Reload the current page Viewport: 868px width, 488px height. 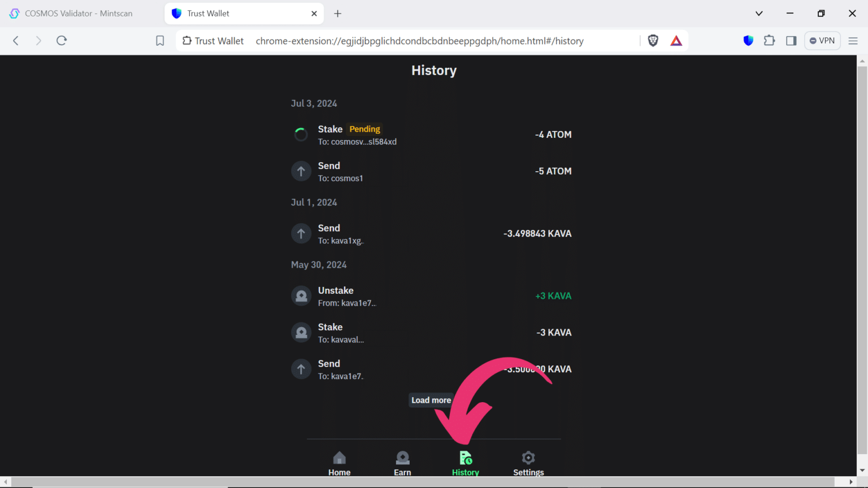tap(62, 41)
